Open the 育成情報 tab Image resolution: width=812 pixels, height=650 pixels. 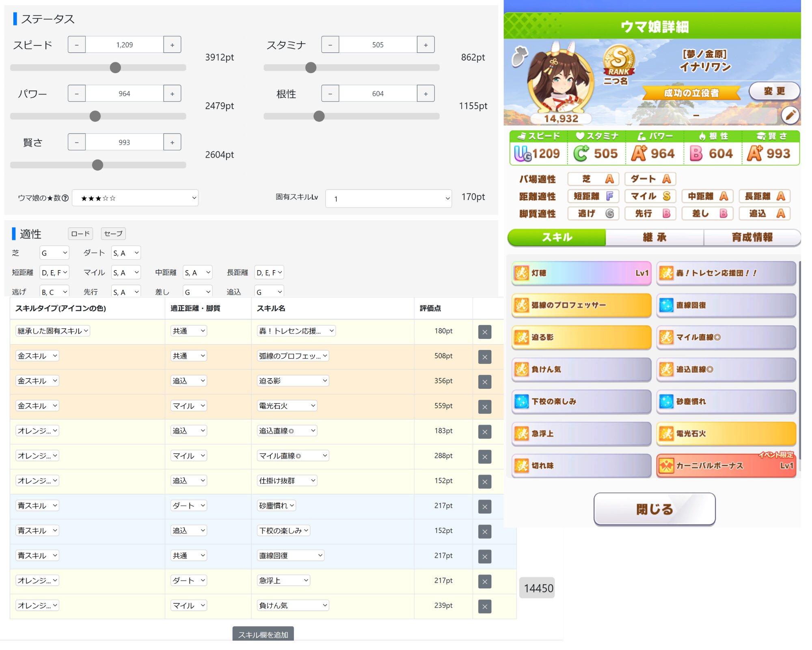pyautogui.click(x=752, y=238)
